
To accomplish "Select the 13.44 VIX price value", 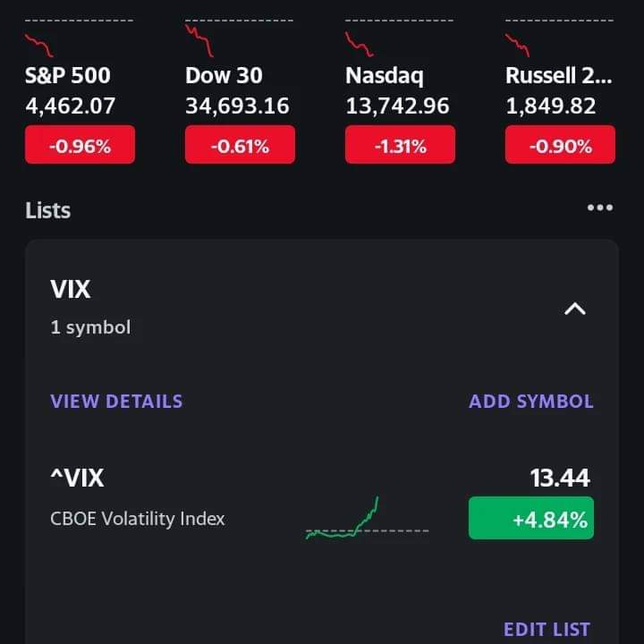I will coord(560,478).
